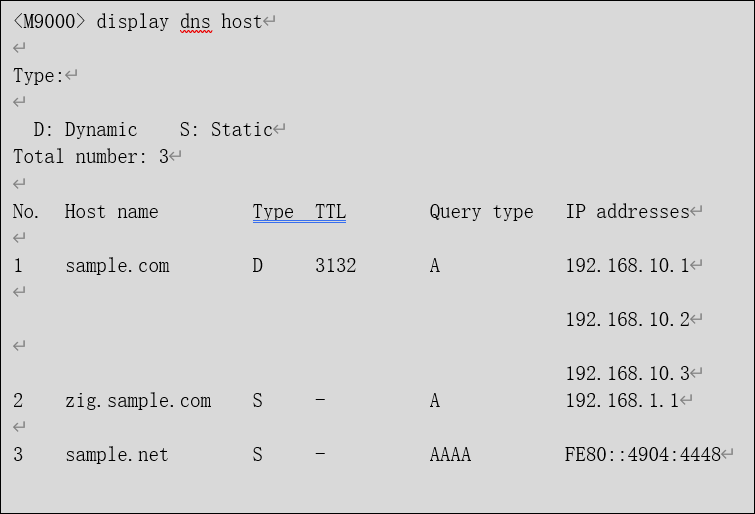Viewport: 755px width, 514px height.
Task: Click the IPv6 address FE80::4904:4448
Action: point(642,455)
